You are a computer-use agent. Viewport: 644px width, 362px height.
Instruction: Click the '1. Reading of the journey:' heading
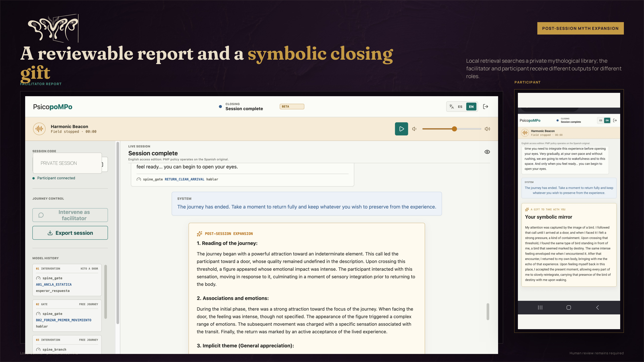tap(227, 243)
